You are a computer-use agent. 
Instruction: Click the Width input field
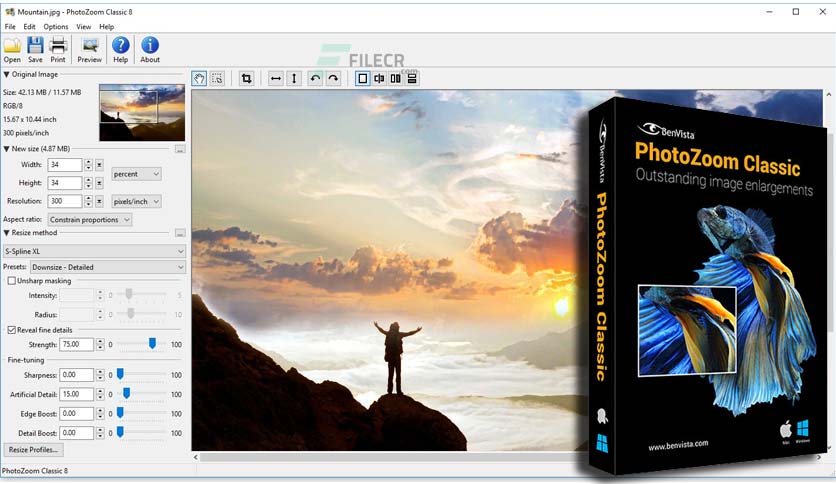coord(65,165)
